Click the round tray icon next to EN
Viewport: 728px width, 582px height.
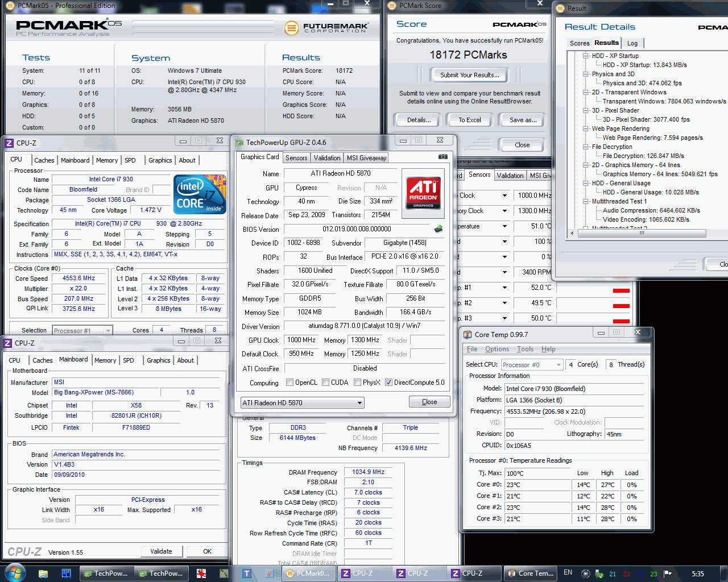[x=585, y=573]
